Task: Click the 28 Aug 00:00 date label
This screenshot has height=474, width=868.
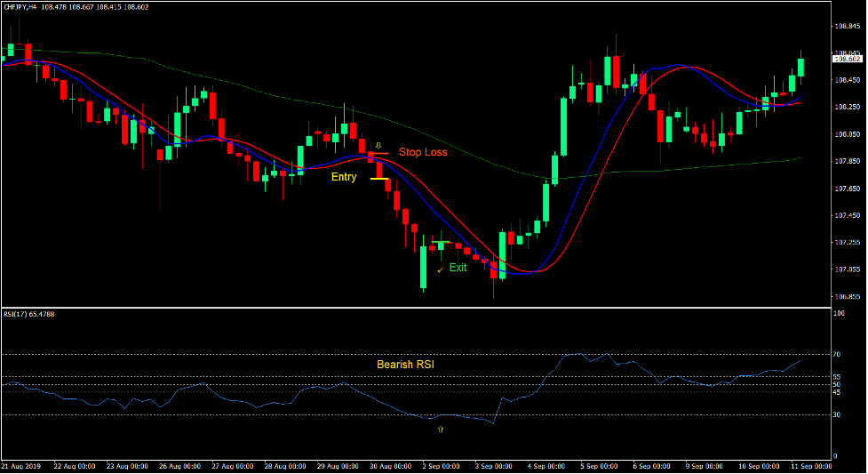Action: point(285,466)
